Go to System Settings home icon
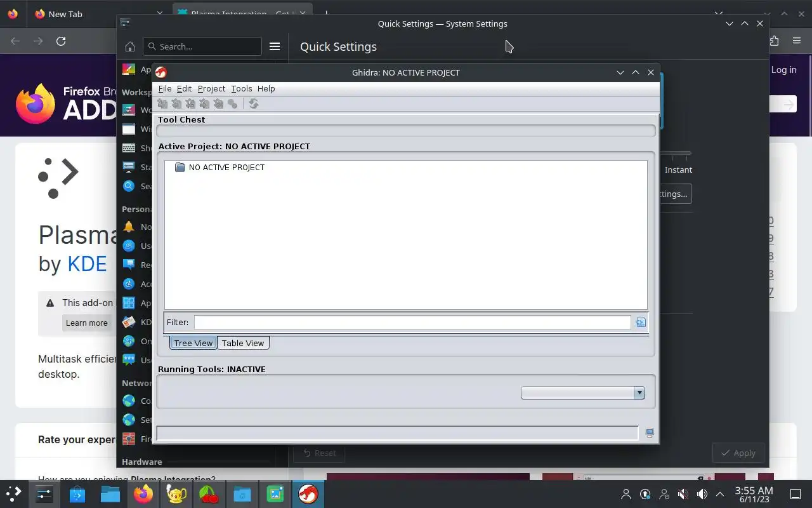 pos(130,46)
